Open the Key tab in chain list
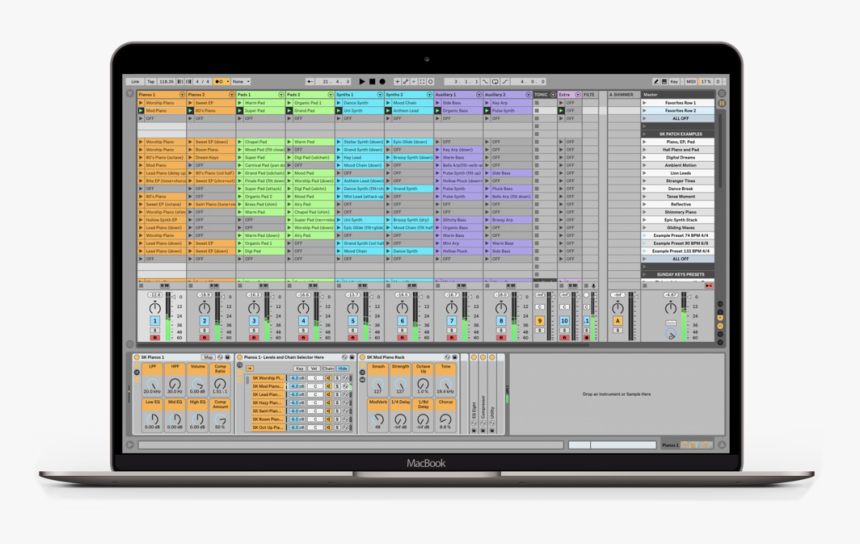 pyautogui.click(x=299, y=369)
